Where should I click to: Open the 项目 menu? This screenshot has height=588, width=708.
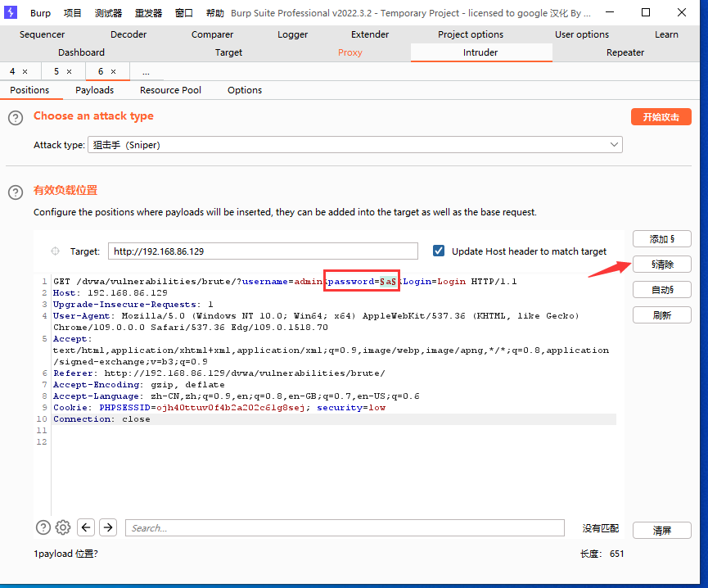pyautogui.click(x=73, y=13)
